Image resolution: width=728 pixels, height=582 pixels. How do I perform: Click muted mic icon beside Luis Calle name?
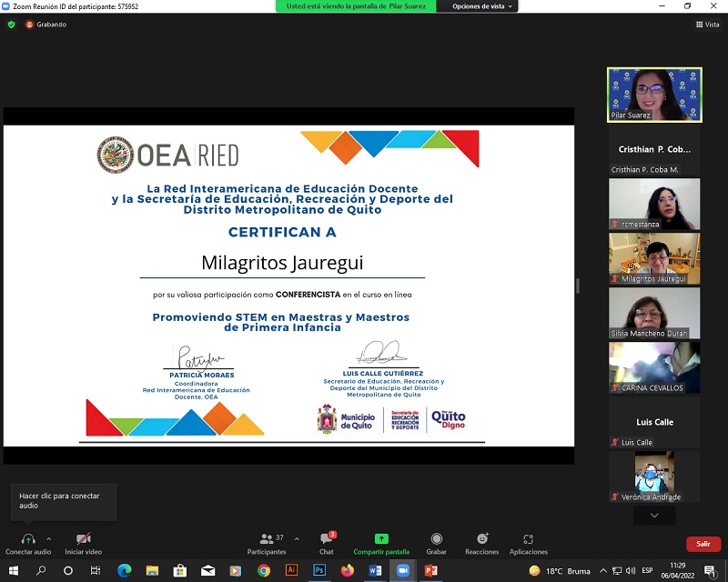click(615, 442)
